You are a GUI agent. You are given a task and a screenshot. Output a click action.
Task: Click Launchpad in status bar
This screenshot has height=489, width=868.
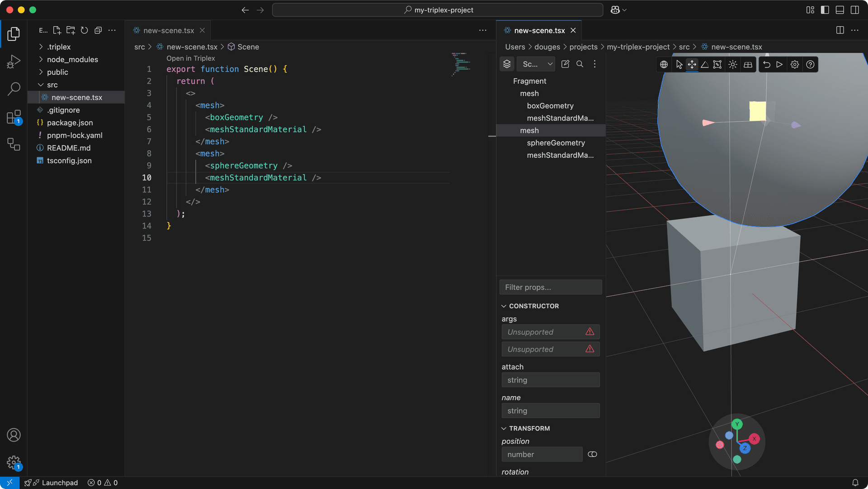(x=59, y=483)
